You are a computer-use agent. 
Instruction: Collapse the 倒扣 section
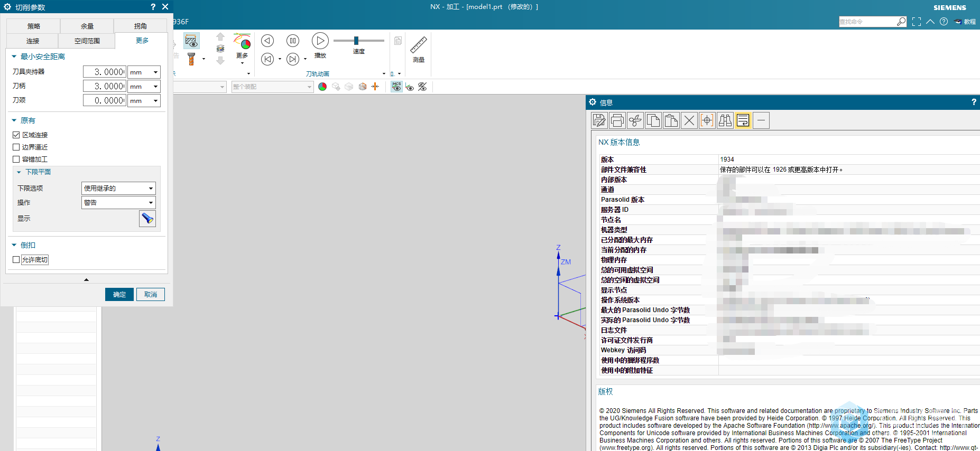coord(14,245)
